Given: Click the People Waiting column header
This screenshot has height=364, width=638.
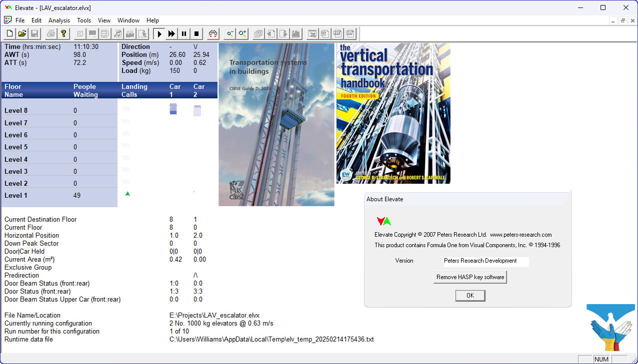Looking at the screenshot, I should pyautogui.click(x=86, y=90).
